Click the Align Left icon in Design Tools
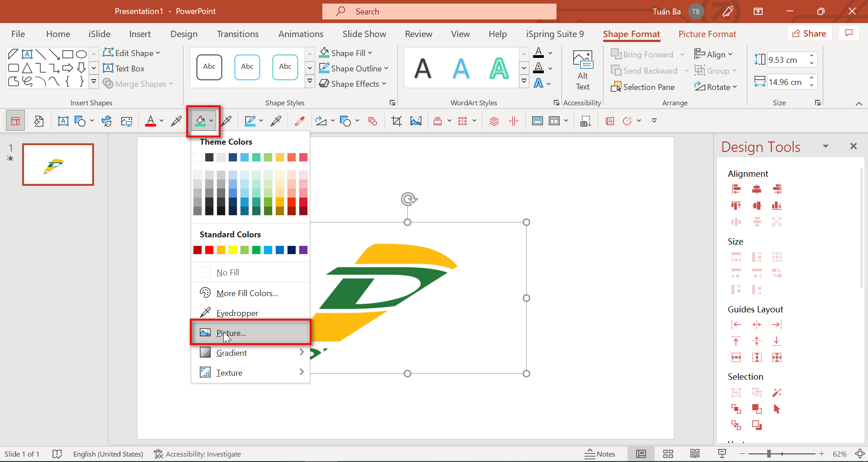The width and height of the screenshot is (868, 462). click(736, 189)
